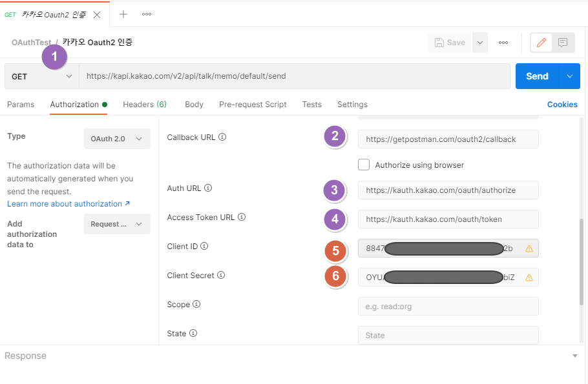Switch to edit mode pencil icon
Viewport: 588px width, 384px height.
point(541,43)
